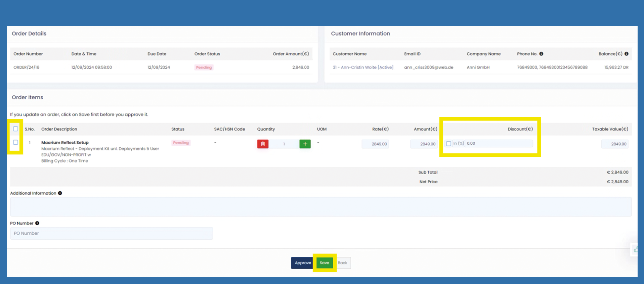Click the Taxable Value field
Screen dimensions: 644x284
click(614, 144)
